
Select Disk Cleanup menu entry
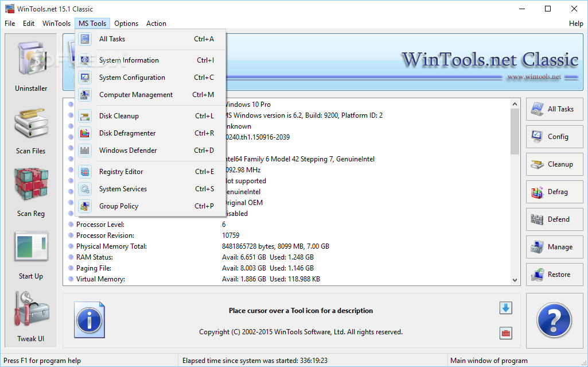[151, 116]
